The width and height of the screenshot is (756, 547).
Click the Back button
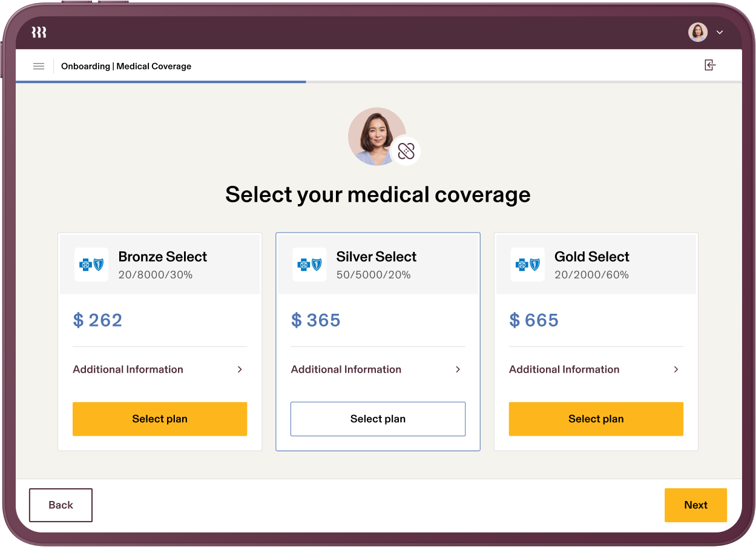tap(61, 505)
